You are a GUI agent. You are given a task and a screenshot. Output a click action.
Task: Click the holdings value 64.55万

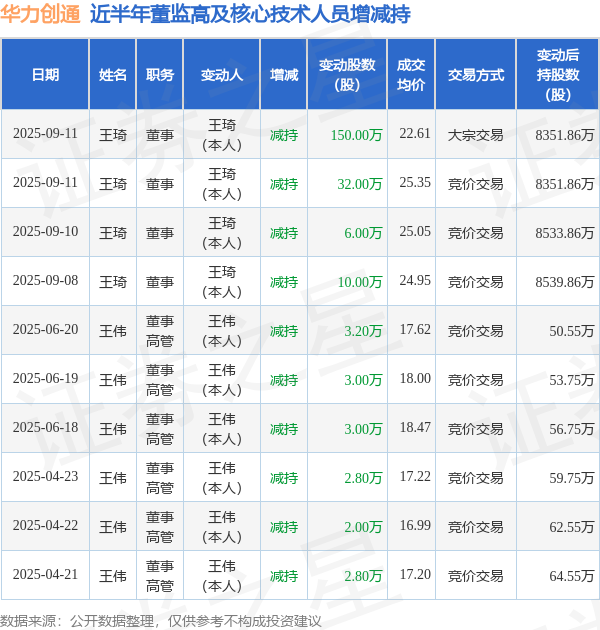571,576
